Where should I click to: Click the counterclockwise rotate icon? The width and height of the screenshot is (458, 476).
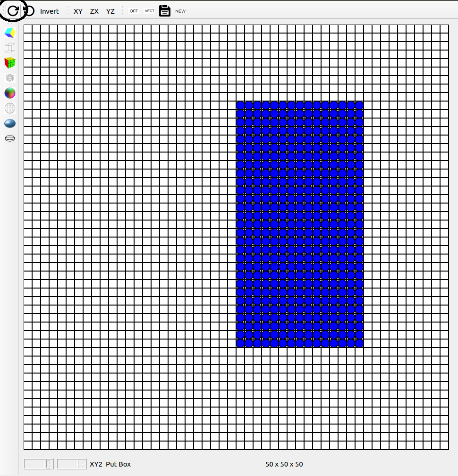tap(28, 10)
